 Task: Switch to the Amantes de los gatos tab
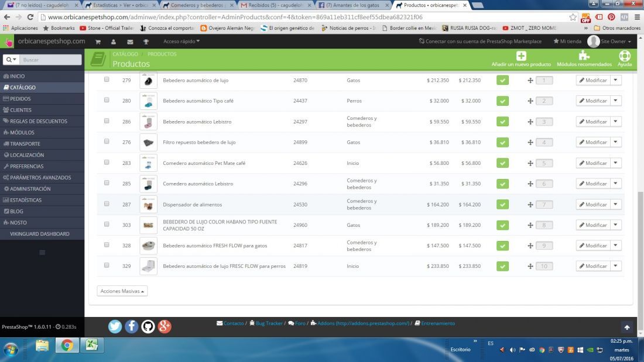(x=352, y=5)
